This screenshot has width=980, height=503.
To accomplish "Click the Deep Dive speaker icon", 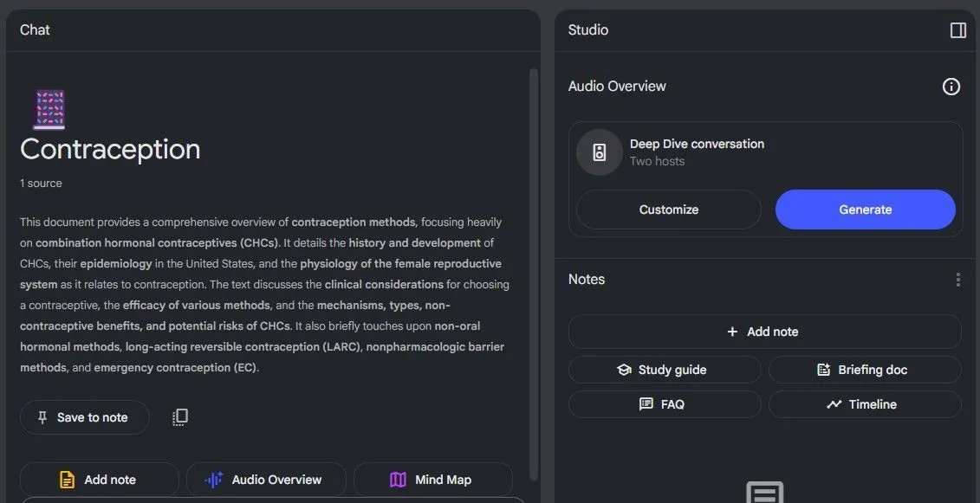I will pos(599,152).
